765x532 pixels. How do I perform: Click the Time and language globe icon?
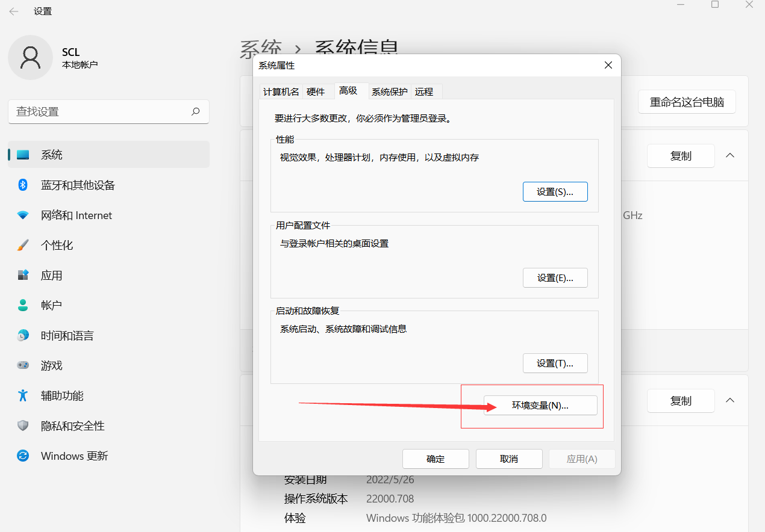23,335
